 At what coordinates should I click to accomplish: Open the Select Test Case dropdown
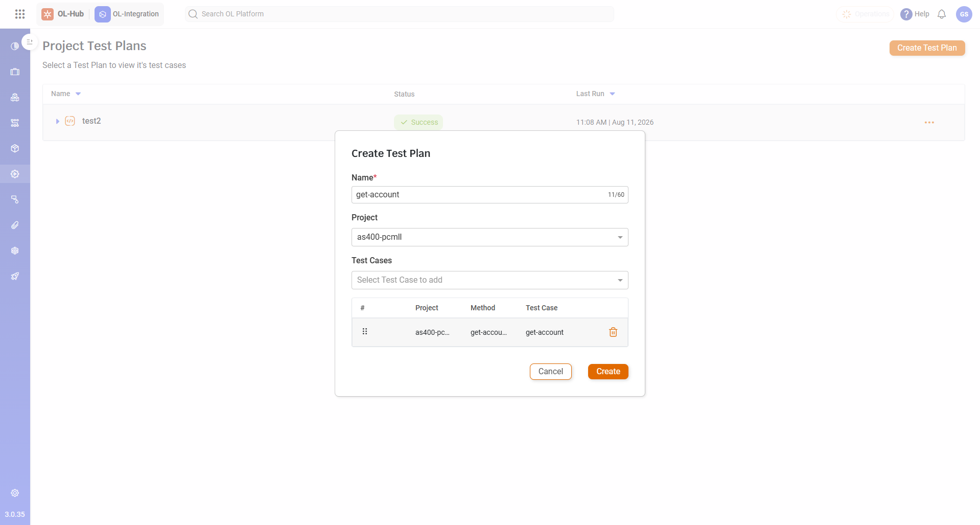[x=489, y=280]
